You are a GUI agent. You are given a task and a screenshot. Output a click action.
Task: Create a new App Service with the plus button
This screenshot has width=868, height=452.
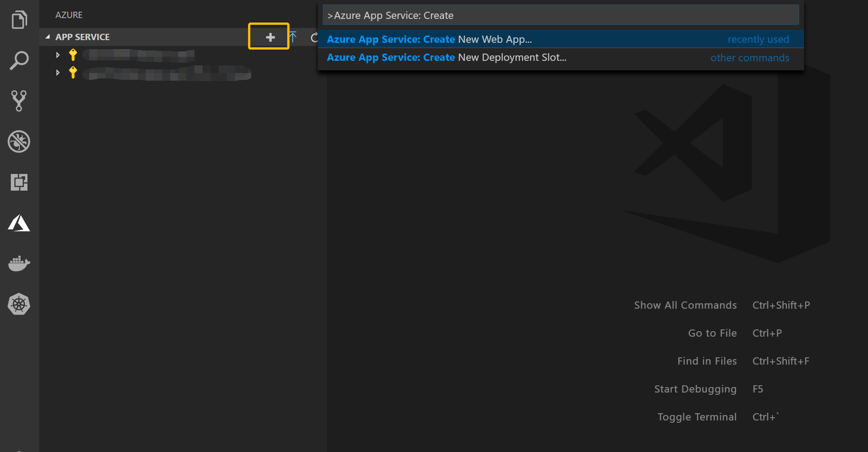click(x=268, y=37)
